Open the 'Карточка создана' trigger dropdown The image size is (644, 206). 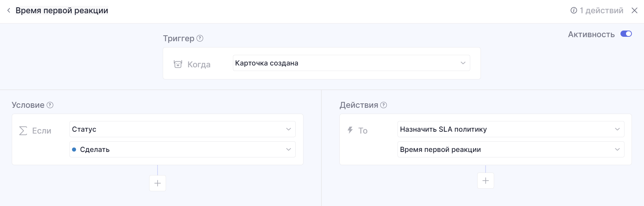pyautogui.click(x=351, y=63)
